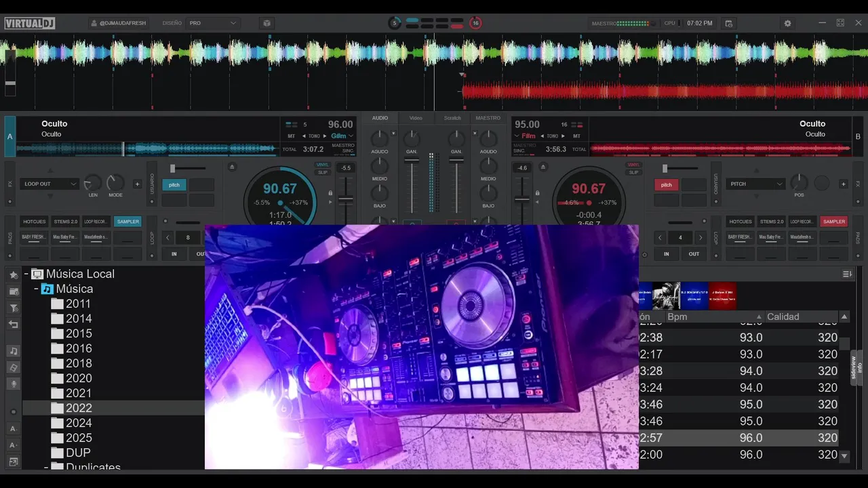Switch to AUDIO mixer tab
868x488 pixels.
(x=380, y=118)
